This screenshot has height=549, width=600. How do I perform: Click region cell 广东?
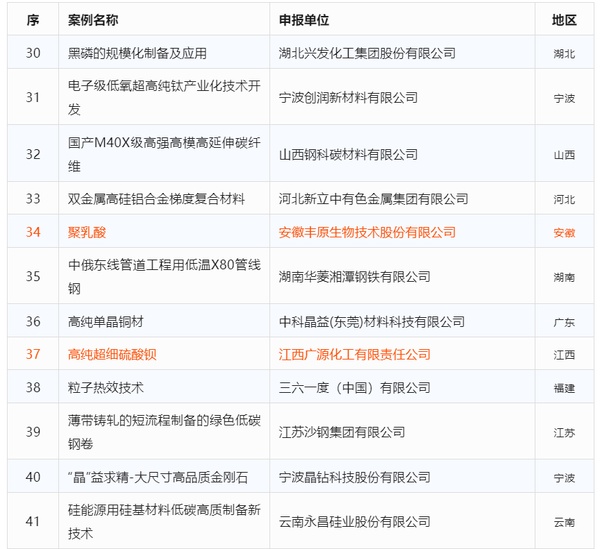[x=564, y=323]
